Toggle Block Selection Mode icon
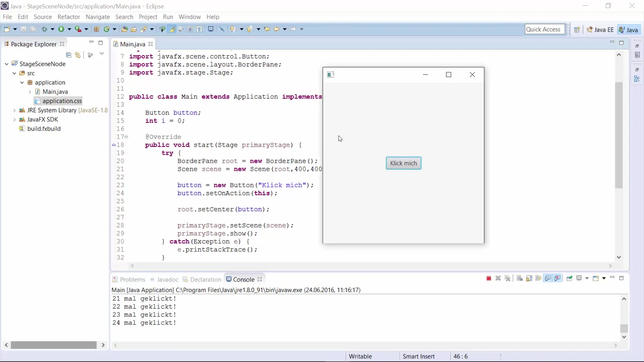The height and width of the screenshot is (362, 644). pyautogui.click(x=190, y=29)
